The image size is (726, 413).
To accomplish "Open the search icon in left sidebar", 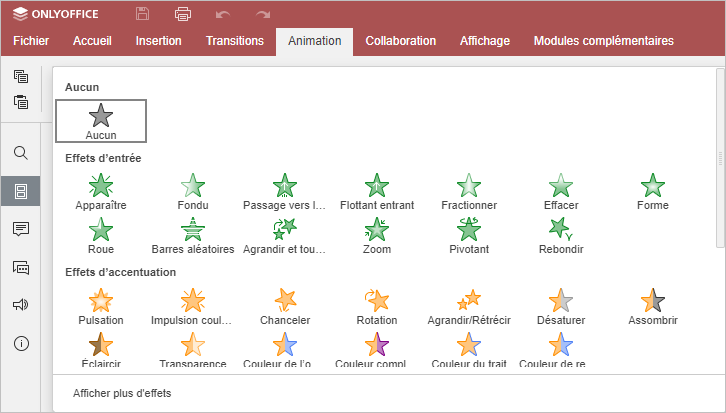I will pos(21,153).
